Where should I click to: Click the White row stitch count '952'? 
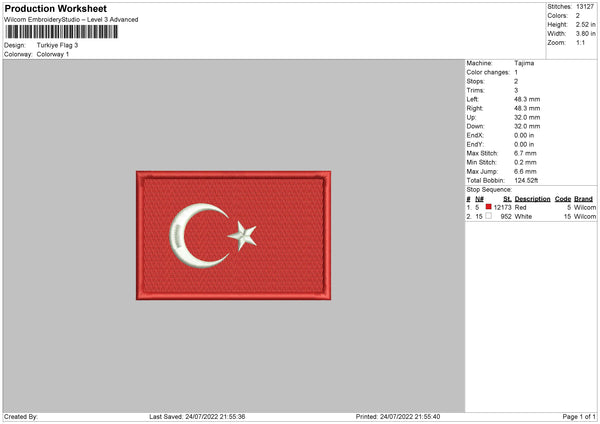pyautogui.click(x=506, y=217)
